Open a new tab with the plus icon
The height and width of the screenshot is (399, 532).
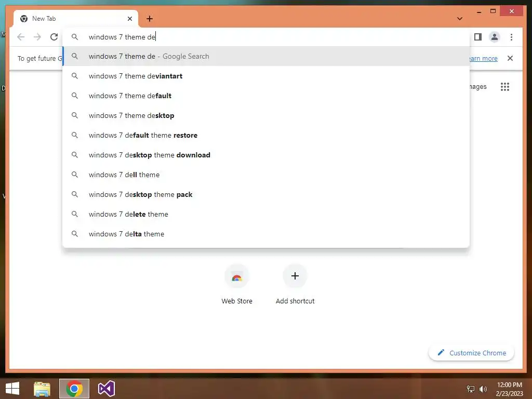[150, 19]
